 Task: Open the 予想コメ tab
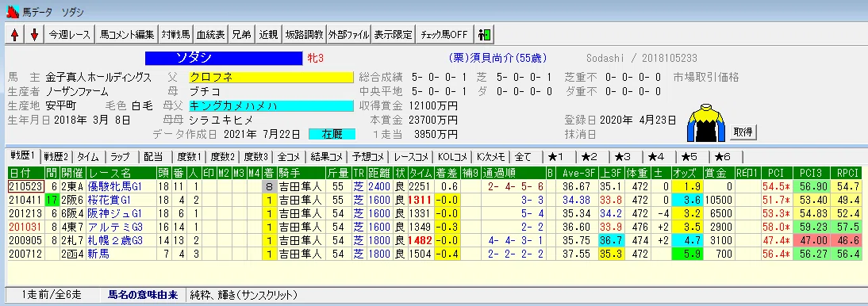tap(368, 157)
